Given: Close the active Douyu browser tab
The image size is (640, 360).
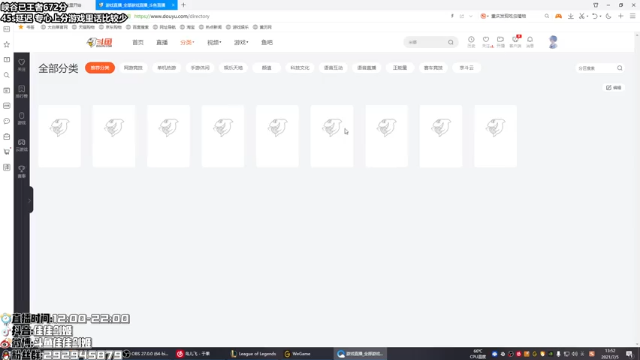Looking at the screenshot, I should (x=173, y=5).
